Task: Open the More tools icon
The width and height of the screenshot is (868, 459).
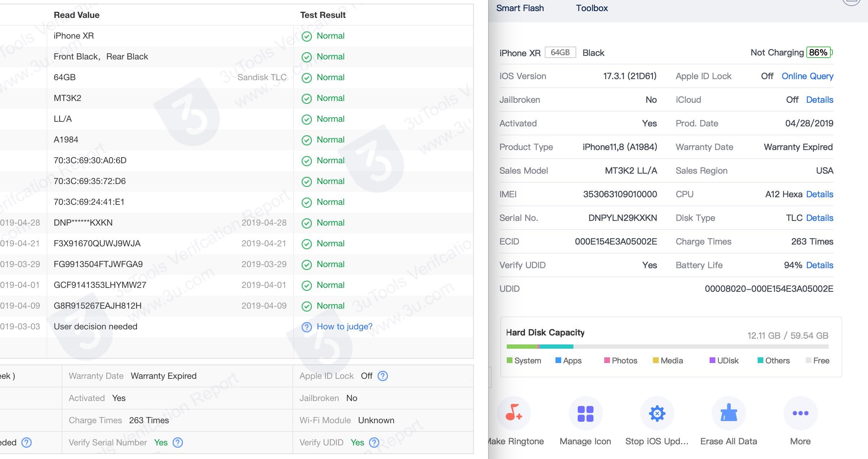Action: 800,414
